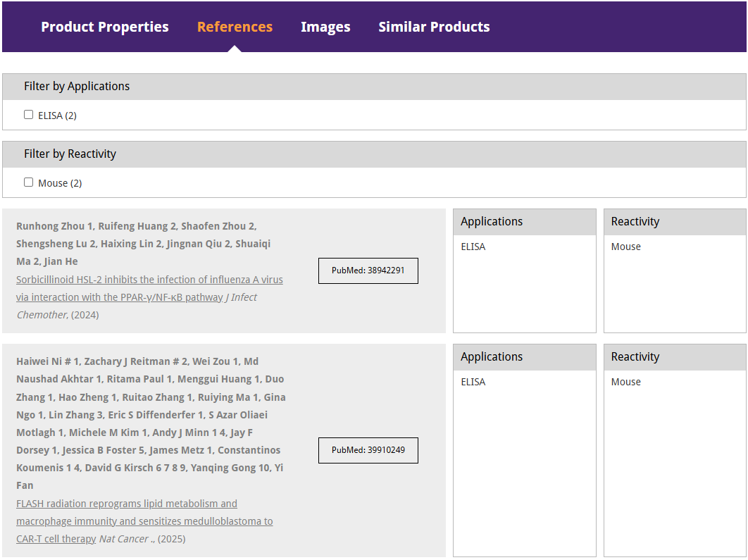The image size is (748, 560).
Task: Enable the ELISA (2) application filter
Action: 29,115
